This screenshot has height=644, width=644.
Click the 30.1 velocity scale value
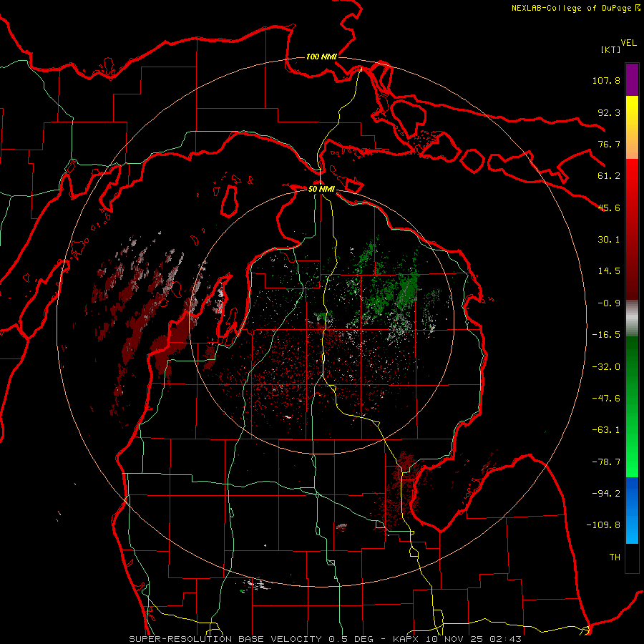click(x=609, y=240)
